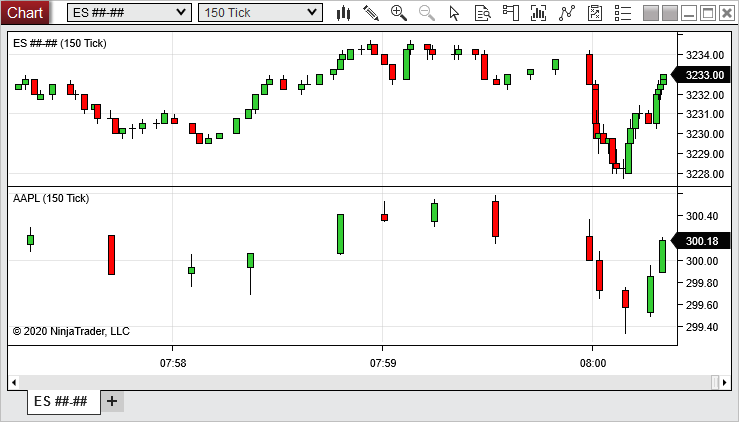739x422 pixels.
Task: Open the Strategies icon
Action: 568,13
